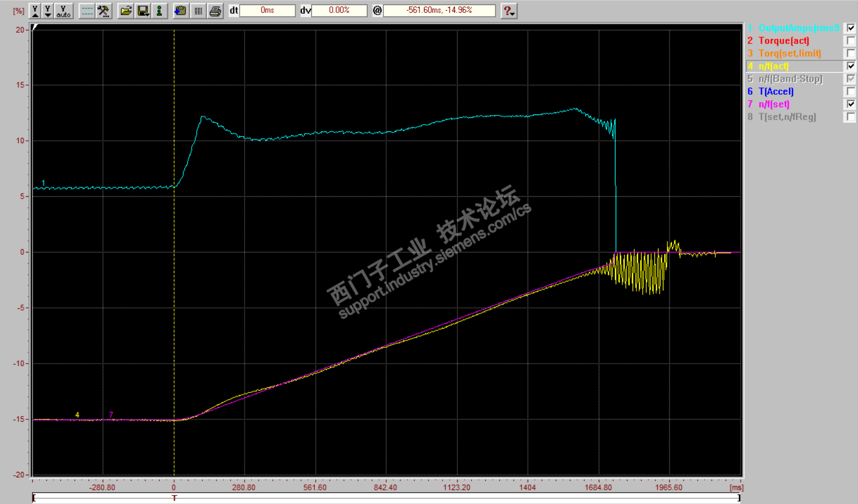Select the n/f(Band-Stop) legend label
The width and height of the screenshot is (858, 504).
790,79
